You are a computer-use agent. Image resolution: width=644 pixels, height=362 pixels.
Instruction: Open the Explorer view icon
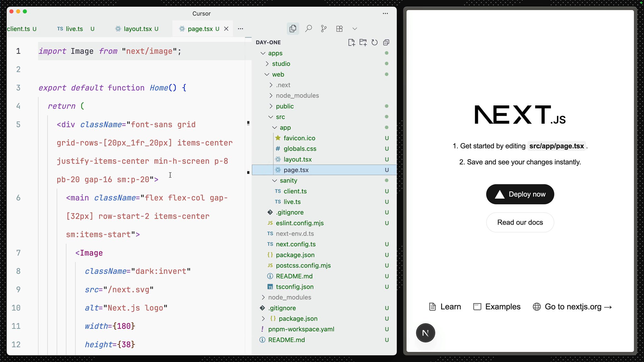pos(293,29)
